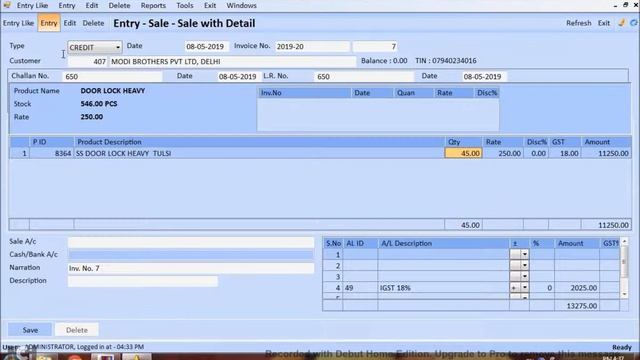
Task: Click the L.R. No. field
Action: coord(364,76)
